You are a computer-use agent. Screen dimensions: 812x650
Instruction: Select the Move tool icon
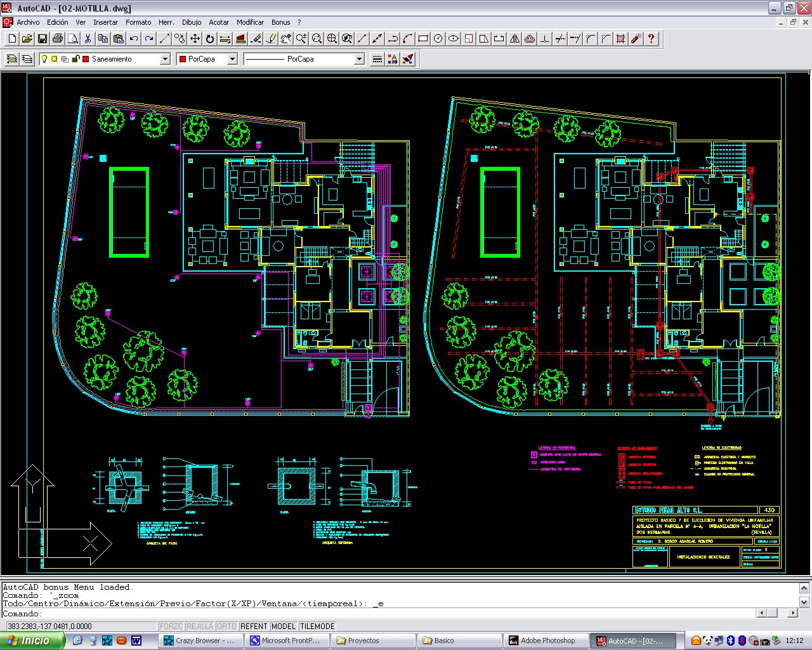pyautogui.click(x=195, y=39)
